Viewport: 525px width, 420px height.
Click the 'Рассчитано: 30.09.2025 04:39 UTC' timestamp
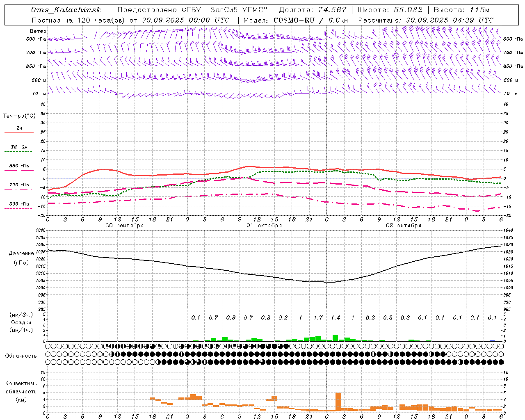tap(426, 20)
